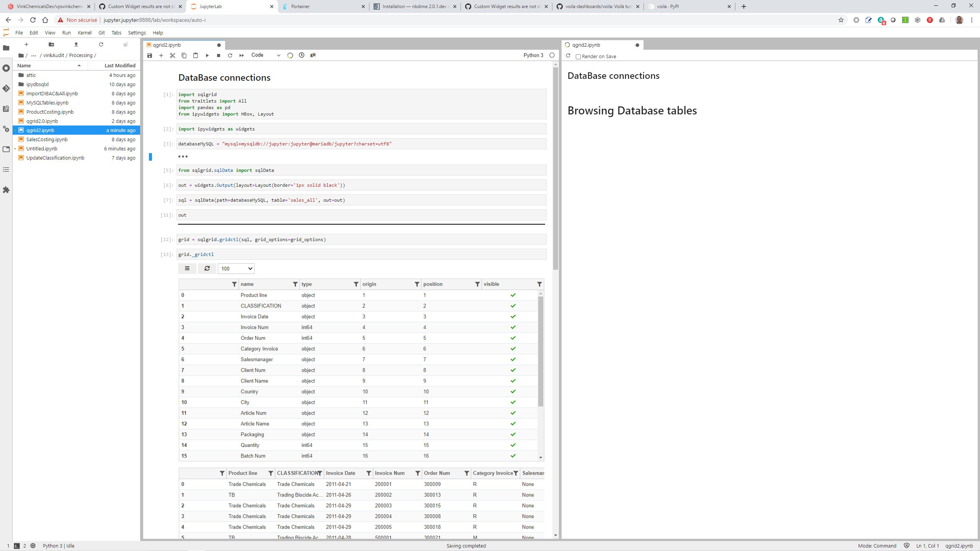Expand the collapsed cell ellipsis
Image resolution: width=980 pixels, height=551 pixels.
pyautogui.click(x=183, y=156)
